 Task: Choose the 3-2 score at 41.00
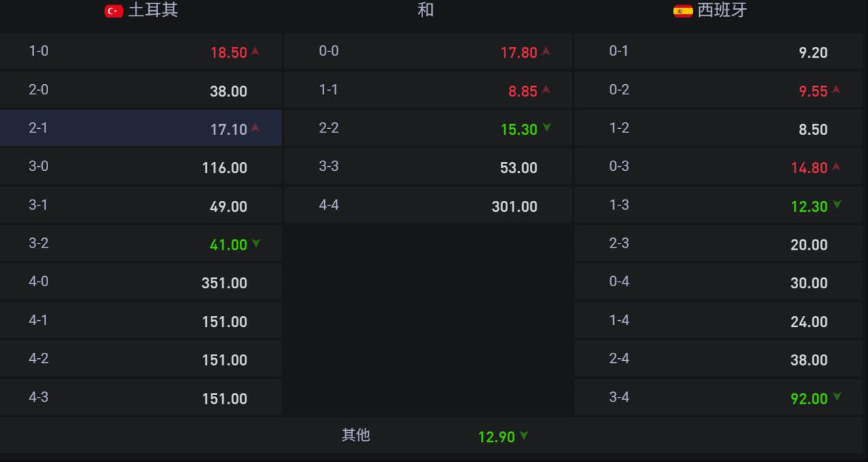(140, 244)
